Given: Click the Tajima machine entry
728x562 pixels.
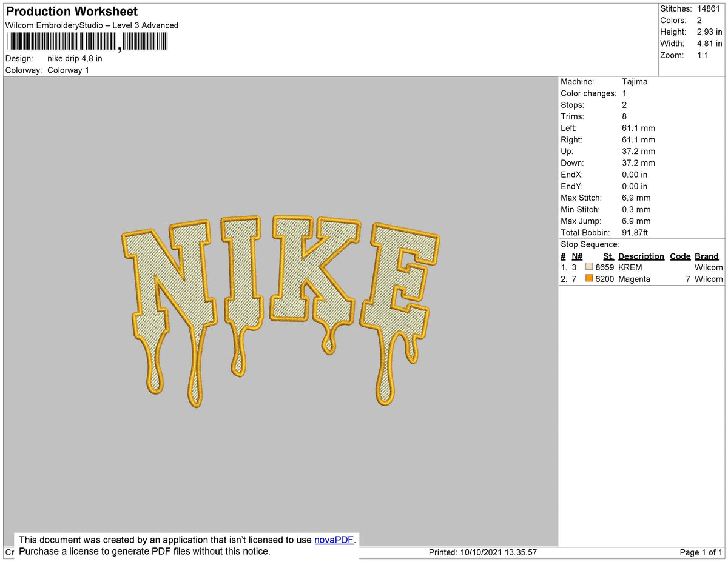Looking at the screenshot, I should click(x=635, y=81).
